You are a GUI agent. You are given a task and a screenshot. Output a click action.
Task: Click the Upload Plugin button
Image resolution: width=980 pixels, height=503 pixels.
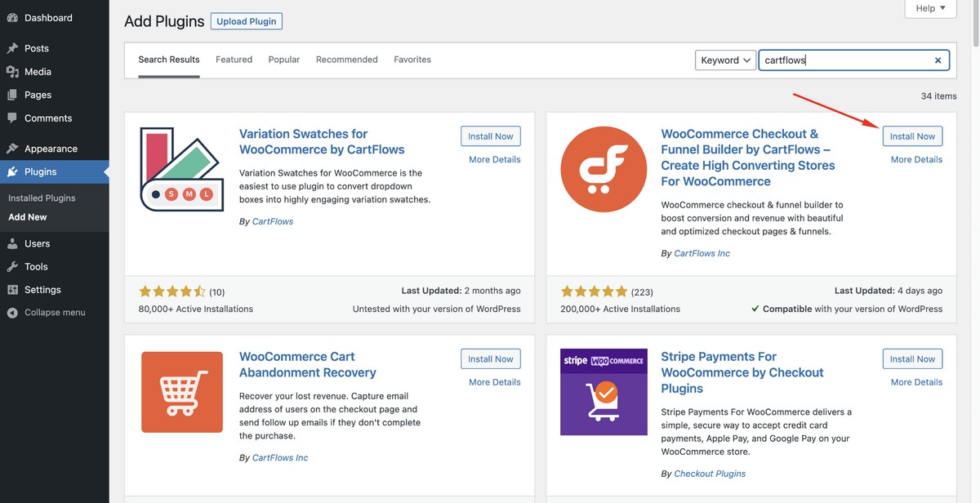pos(247,21)
